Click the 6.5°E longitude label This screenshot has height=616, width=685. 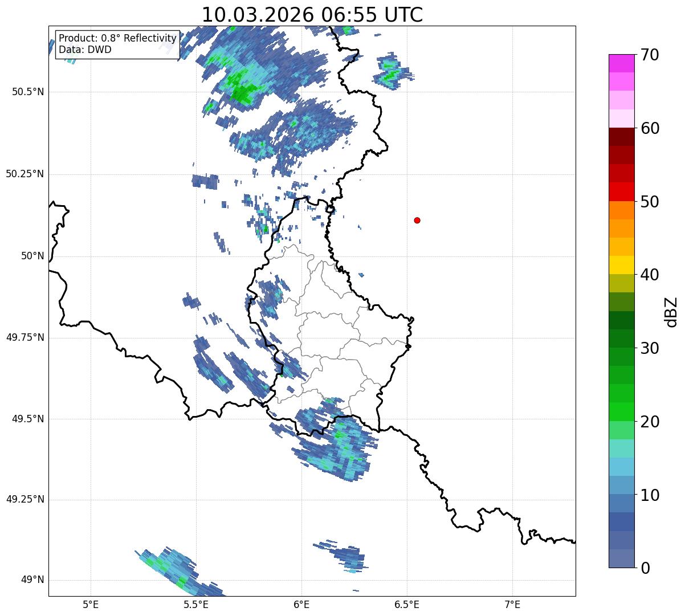407,604
